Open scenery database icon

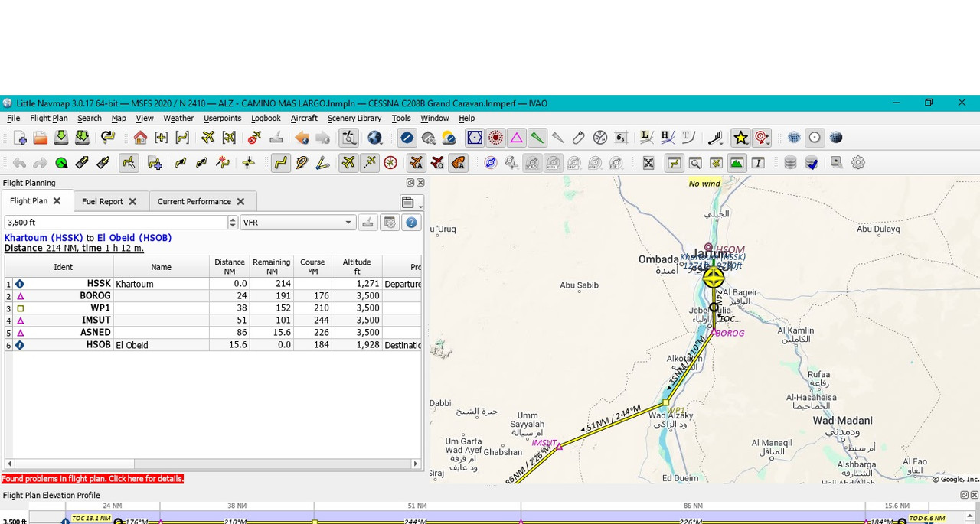tap(790, 163)
